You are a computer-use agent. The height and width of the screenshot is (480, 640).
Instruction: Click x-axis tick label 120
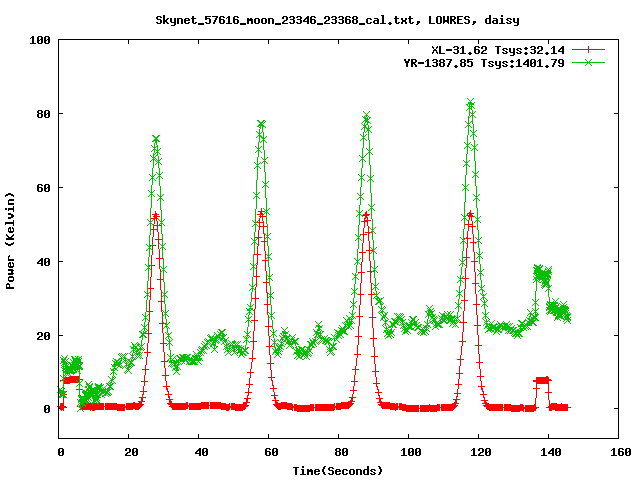(481, 452)
